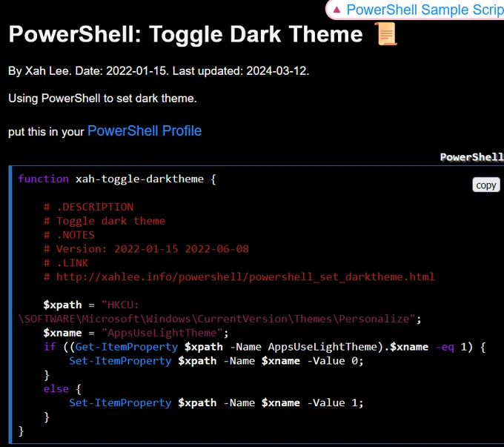The height and width of the screenshot is (447, 504).
Task: Open the PowerShell Profile link
Action: (145, 131)
